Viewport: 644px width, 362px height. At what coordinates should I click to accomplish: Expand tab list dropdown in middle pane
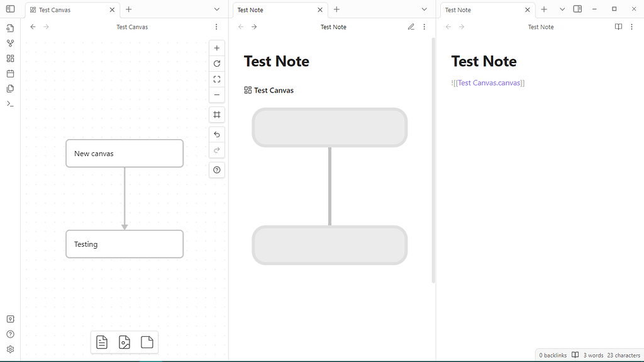(425, 9)
